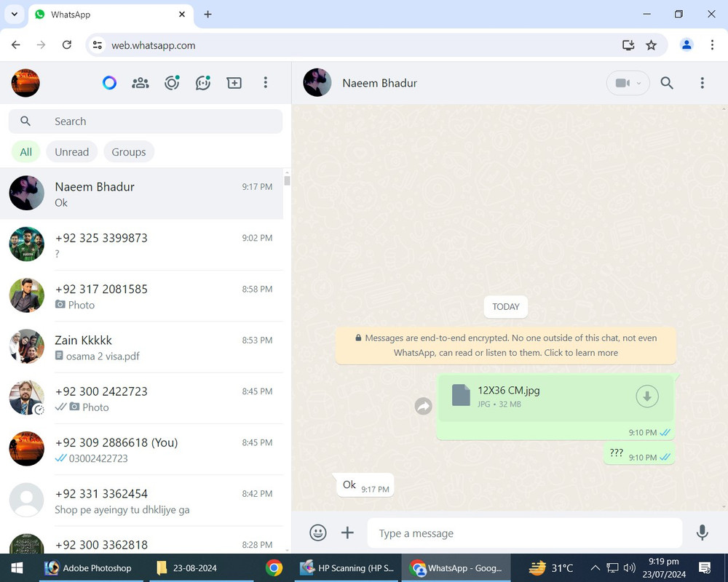Screen dimensions: 728x582
Task: Record a voice message
Action: 703,533
